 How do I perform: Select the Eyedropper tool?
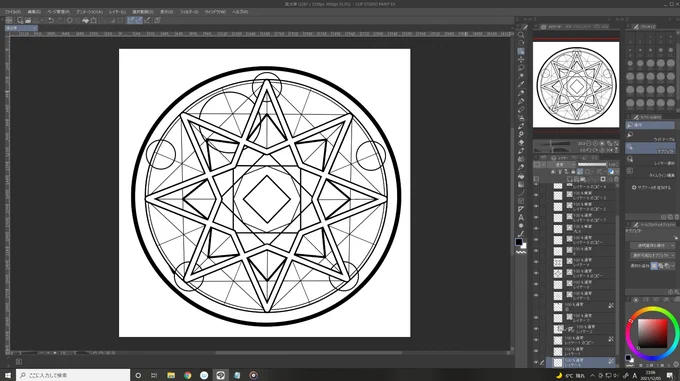pyautogui.click(x=521, y=85)
